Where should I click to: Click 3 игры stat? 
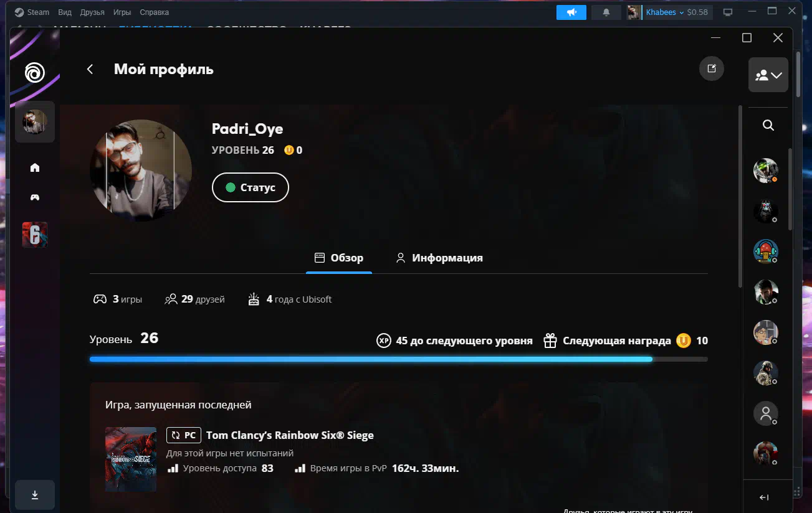118,299
